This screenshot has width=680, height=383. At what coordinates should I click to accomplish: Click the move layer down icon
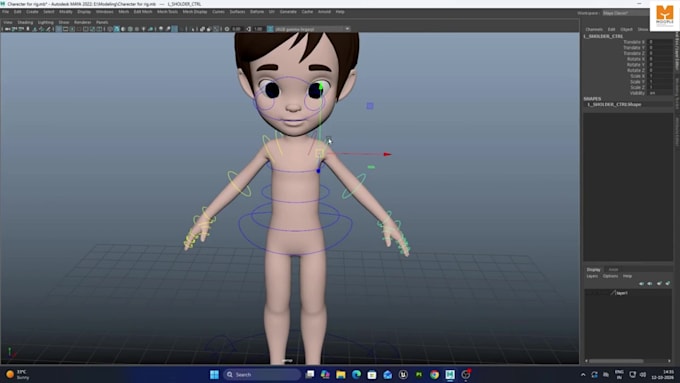click(x=650, y=283)
